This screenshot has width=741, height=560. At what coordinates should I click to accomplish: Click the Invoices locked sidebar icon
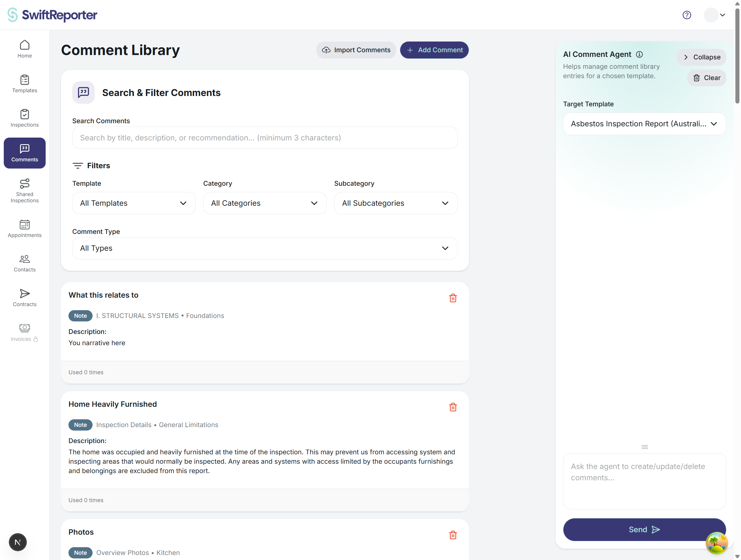click(24, 332)
